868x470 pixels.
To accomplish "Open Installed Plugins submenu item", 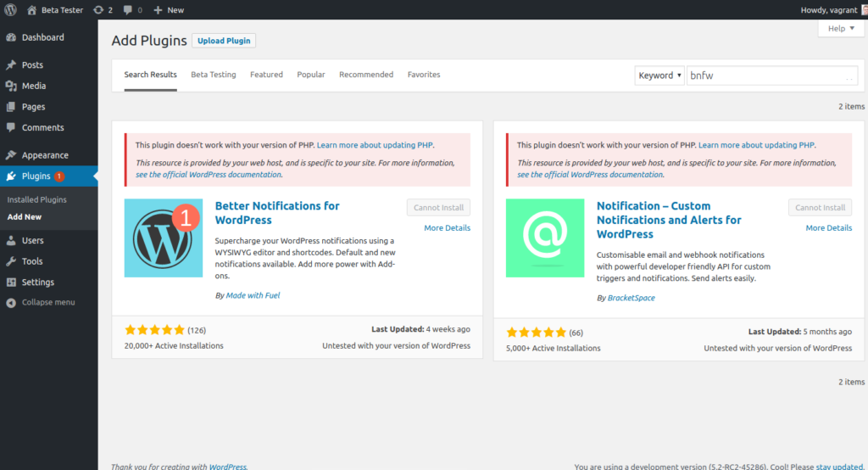I will 36,199.
